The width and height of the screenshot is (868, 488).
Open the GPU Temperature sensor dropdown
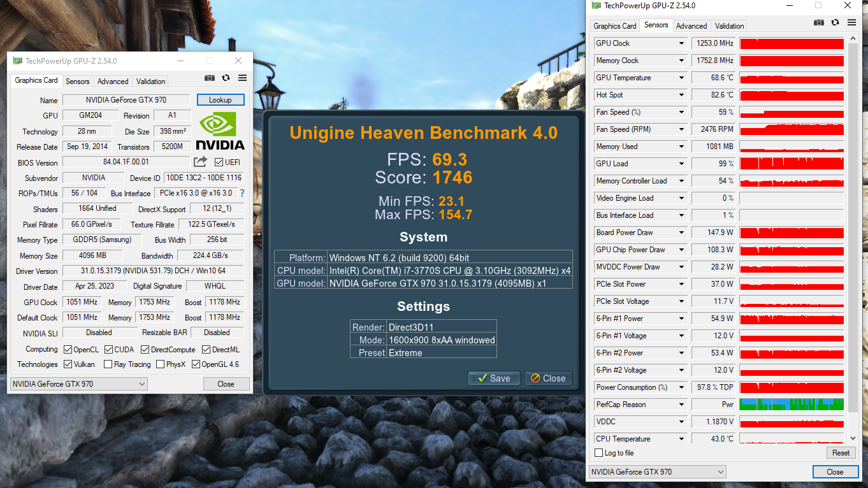click(681, 78)
